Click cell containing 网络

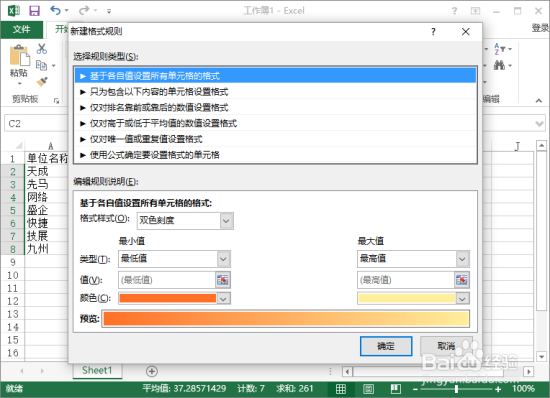coord(47,197)
